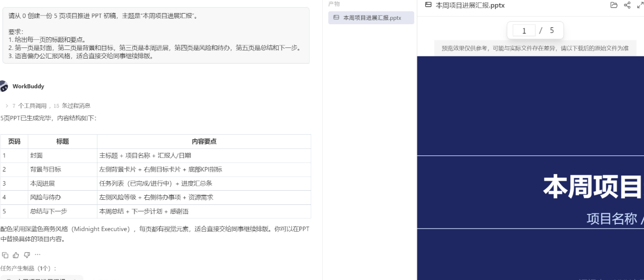Click the preview title 本周项目进展汇报.pptx
Screen dimensions: 644x280
pyautogui.click(x=470, y=5)
